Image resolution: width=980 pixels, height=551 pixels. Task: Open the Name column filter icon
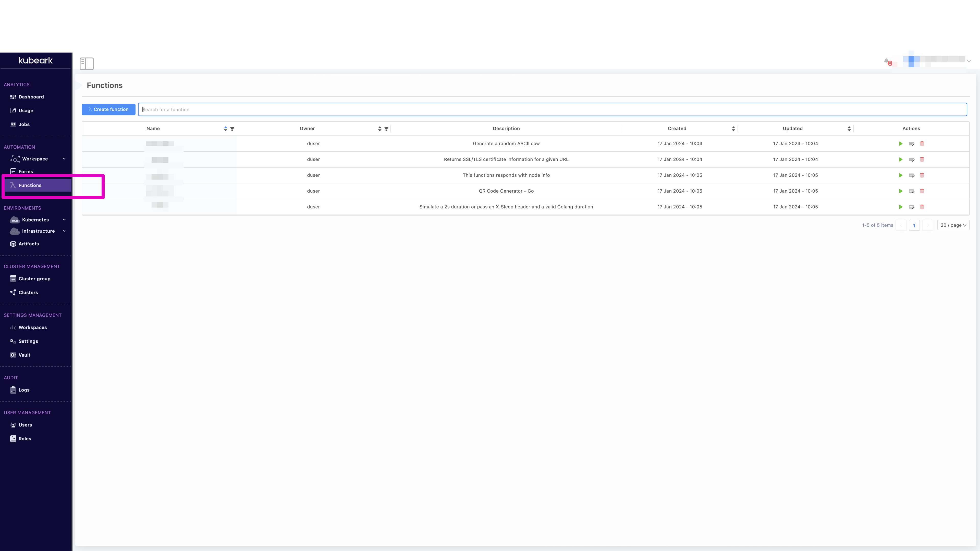pyautogui.click(x=232, y=129)
